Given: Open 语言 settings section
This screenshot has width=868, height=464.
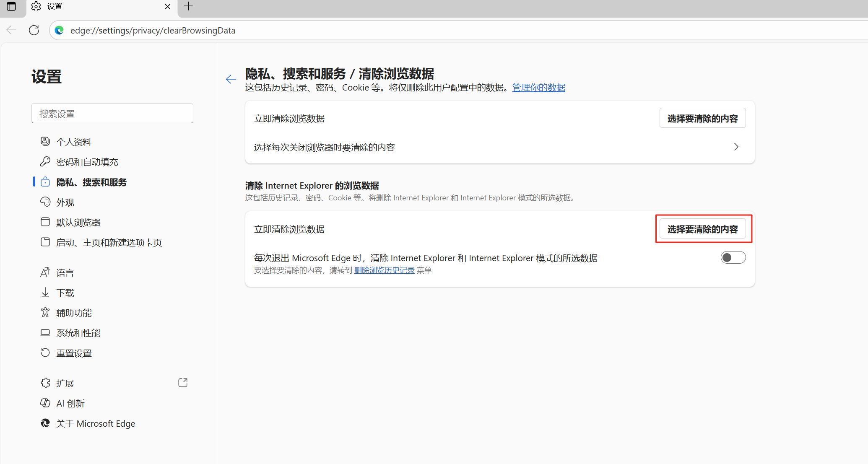Looking at the screenshot, I should [x=65, y=273].
